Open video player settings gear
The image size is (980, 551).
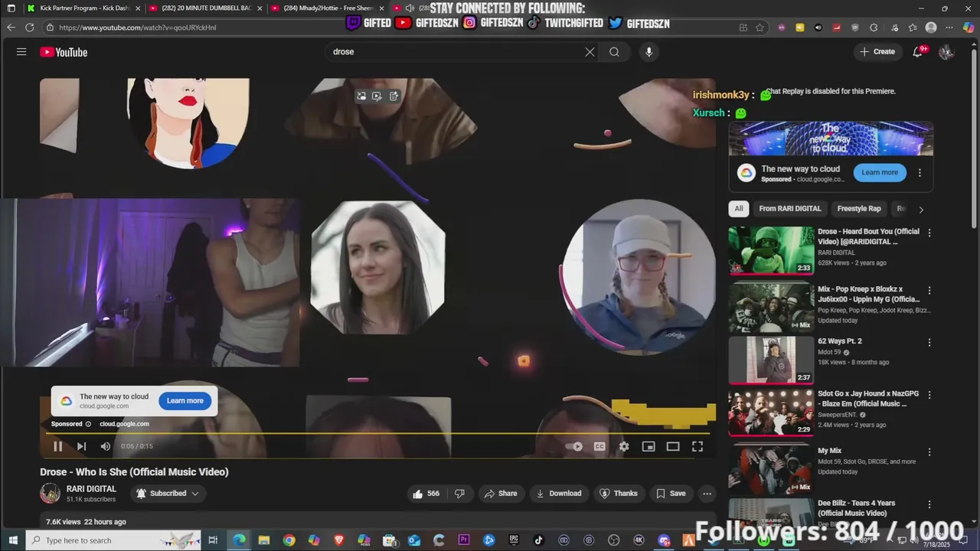coord(624,447)
